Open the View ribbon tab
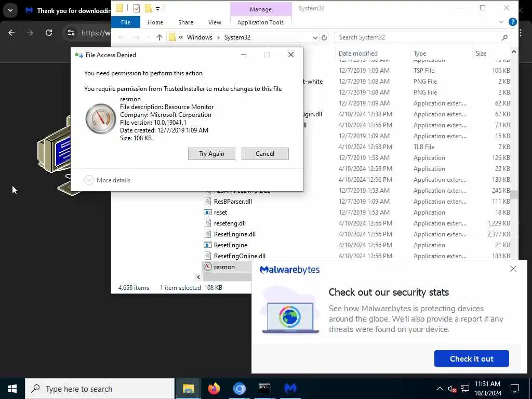Image resolution: width=532 pixels, height=399 pixels. 215,22
